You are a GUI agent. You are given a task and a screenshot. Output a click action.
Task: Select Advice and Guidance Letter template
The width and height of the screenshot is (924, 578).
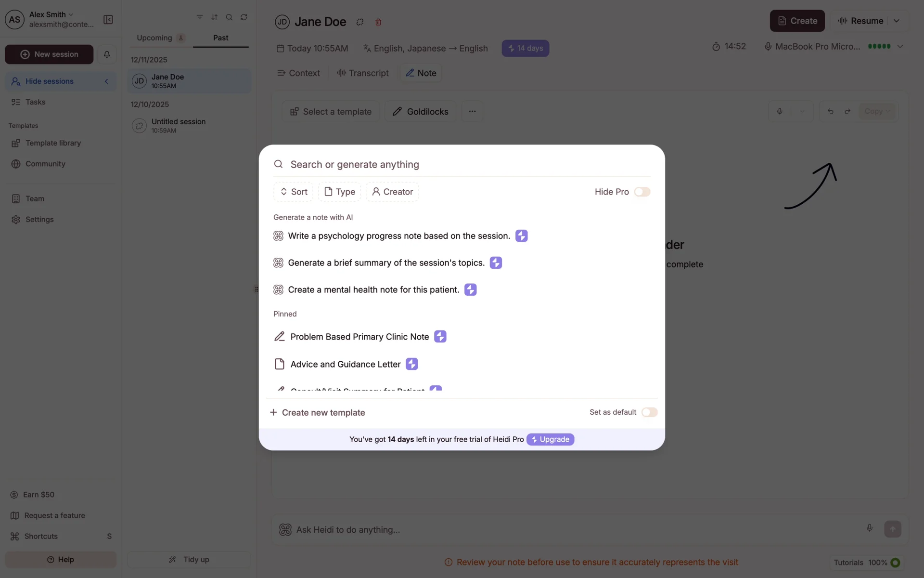point(345,364)
